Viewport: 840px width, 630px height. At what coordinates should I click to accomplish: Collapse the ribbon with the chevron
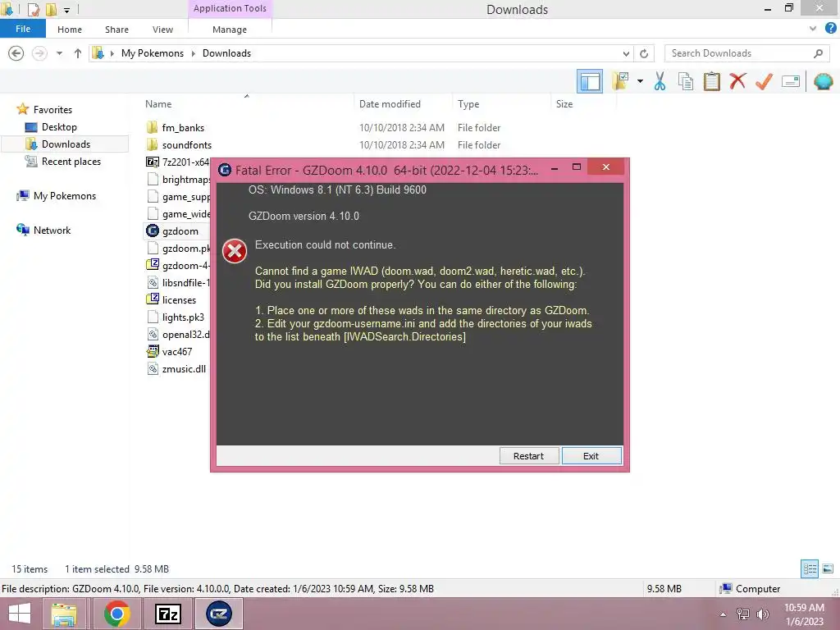813,29
